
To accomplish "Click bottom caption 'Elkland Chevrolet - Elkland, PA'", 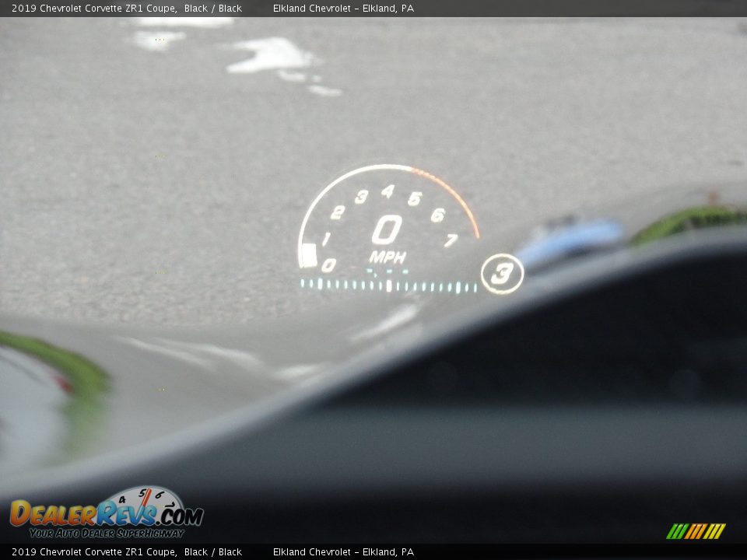I will 343,552.
